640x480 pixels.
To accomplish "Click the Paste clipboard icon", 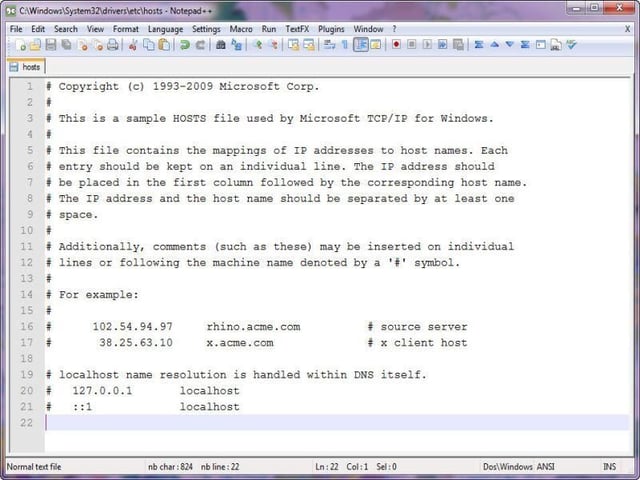I will coord(164,44).
